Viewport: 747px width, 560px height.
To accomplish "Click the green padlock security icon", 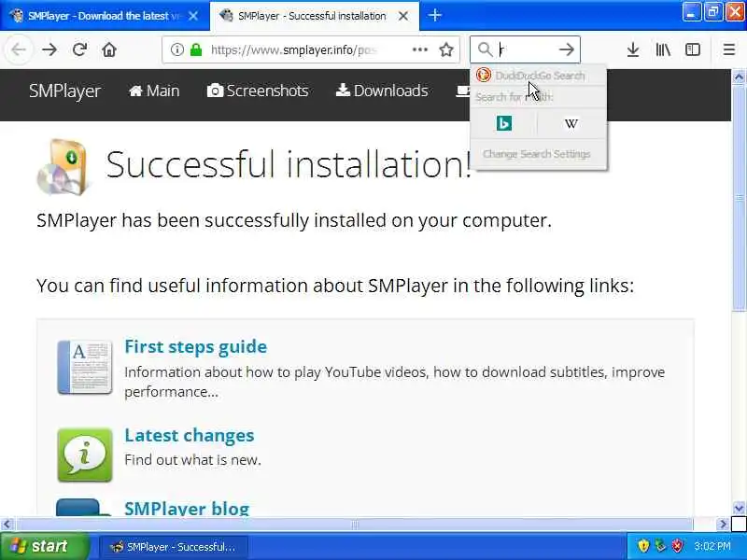I will (196, 49).
